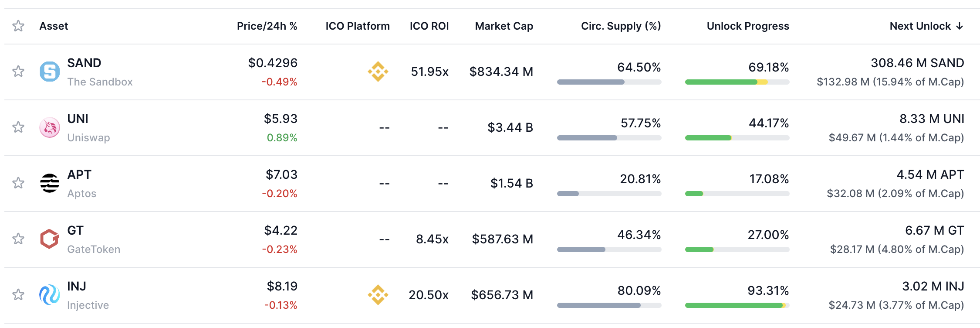Sort by Price/24h % column header
Screen dimensions: 980x328
(x=267, y=26)
